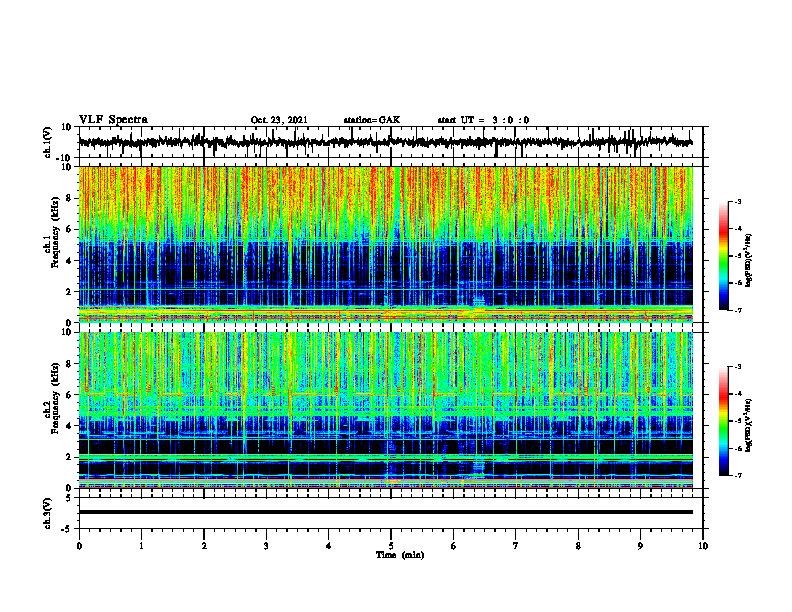Click the "5" tick label on the Time axis
Viewport: 792px width, 612px height.
[x=391, y=546]
